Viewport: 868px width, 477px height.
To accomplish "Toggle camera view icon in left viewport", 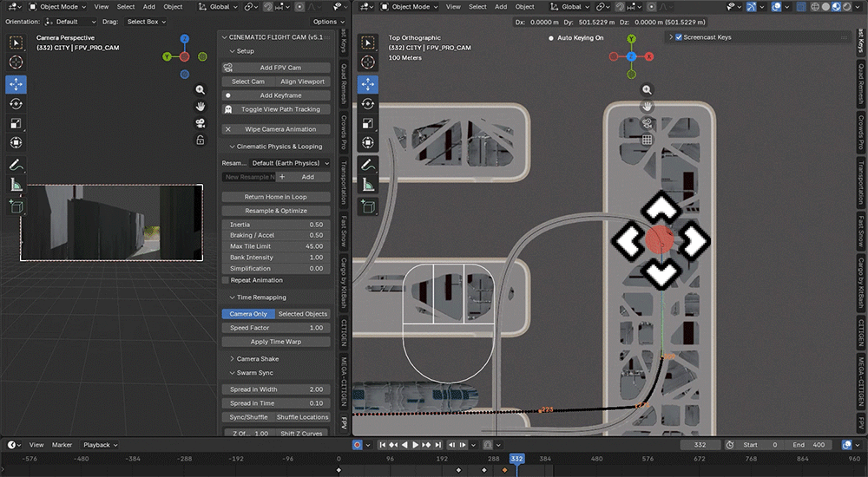I will [x=201, y=123].
